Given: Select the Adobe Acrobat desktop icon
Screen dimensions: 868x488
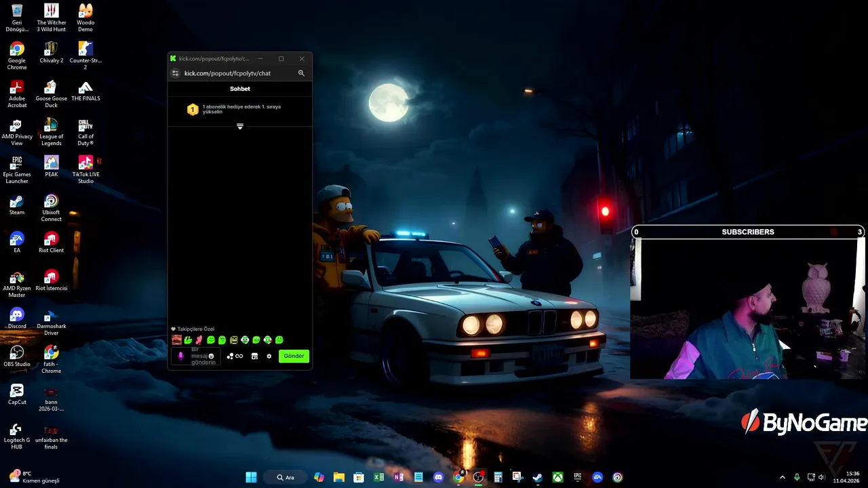Looking at the screenshot, I should pos(17,94).
